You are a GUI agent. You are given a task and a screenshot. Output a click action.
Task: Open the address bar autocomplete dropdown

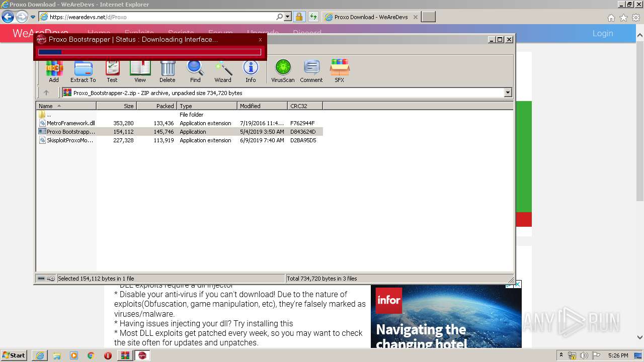pos(288,17)
